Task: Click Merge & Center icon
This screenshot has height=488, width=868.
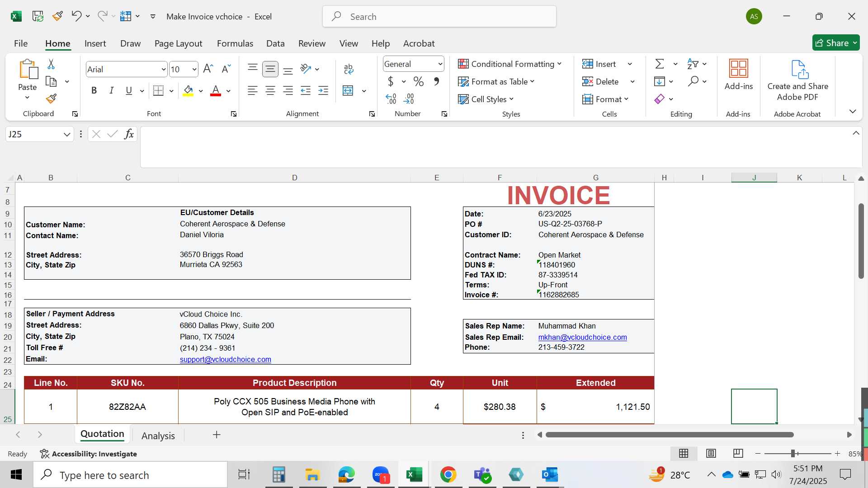Action: tap(348, 90)
